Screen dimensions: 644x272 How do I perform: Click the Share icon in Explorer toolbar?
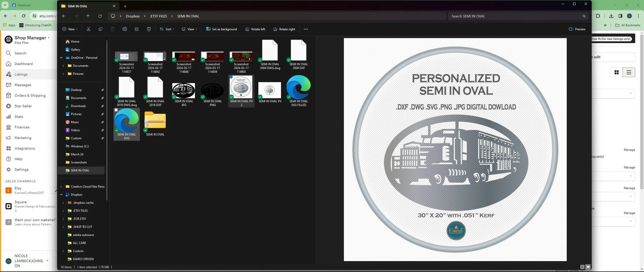coord(137,29)
